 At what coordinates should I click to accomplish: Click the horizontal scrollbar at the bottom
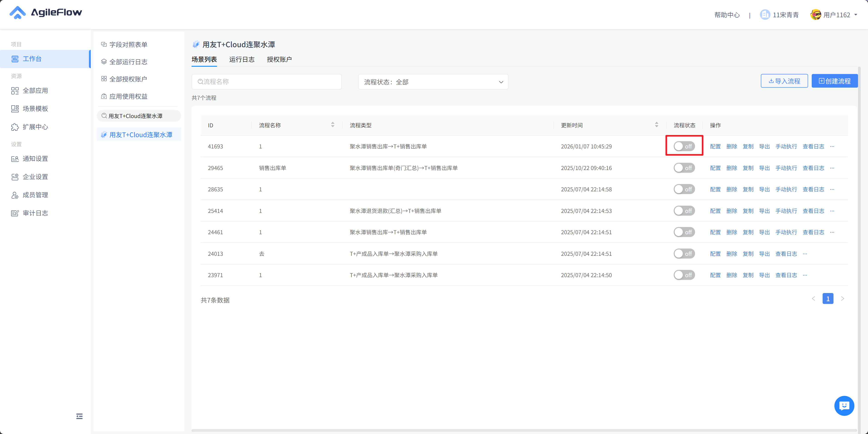(524, 430)
